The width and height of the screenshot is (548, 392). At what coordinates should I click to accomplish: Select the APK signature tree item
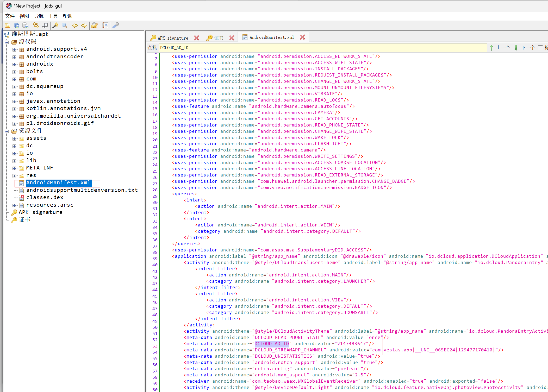pyautogui.click(x=41, y=212)
